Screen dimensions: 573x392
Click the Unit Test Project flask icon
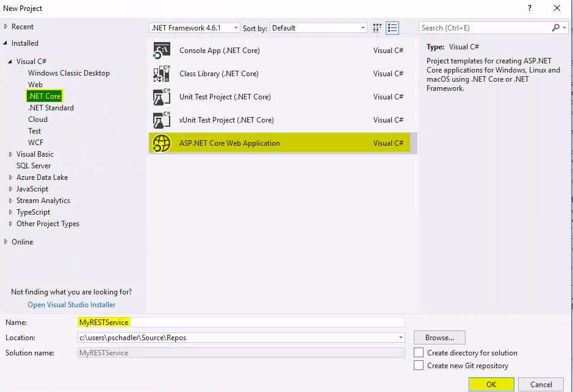tap(162, 97)
